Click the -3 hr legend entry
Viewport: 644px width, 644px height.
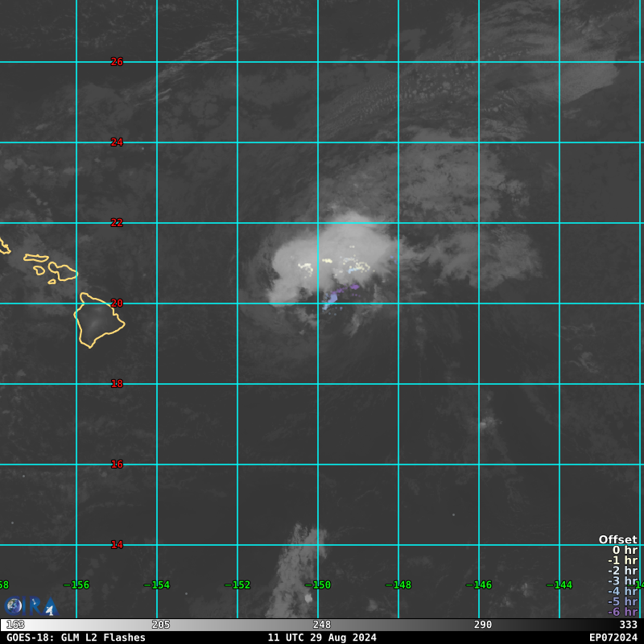622,580
